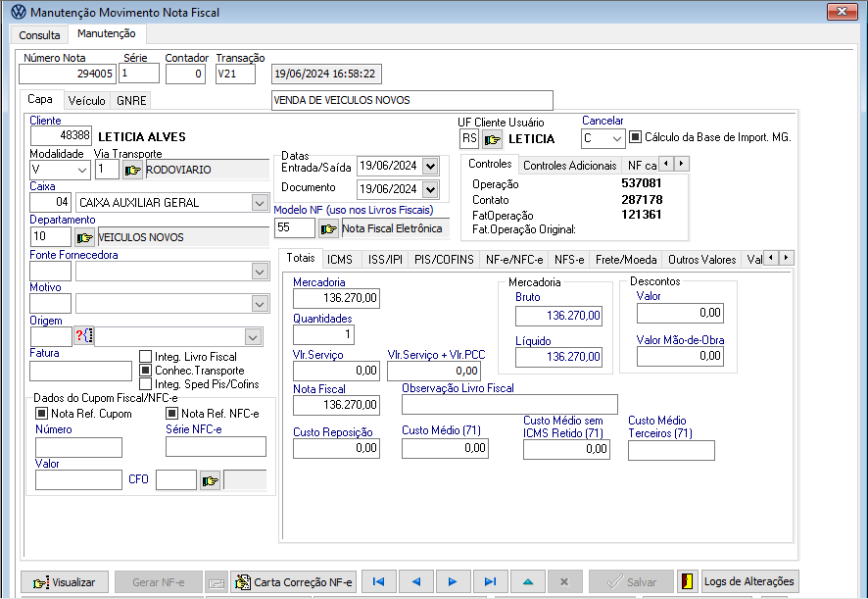Viewport: 868px width, 599px height.
Task: Enable the Integ. Livro Fiscal checkbox
Action: [x=146, y=357]
